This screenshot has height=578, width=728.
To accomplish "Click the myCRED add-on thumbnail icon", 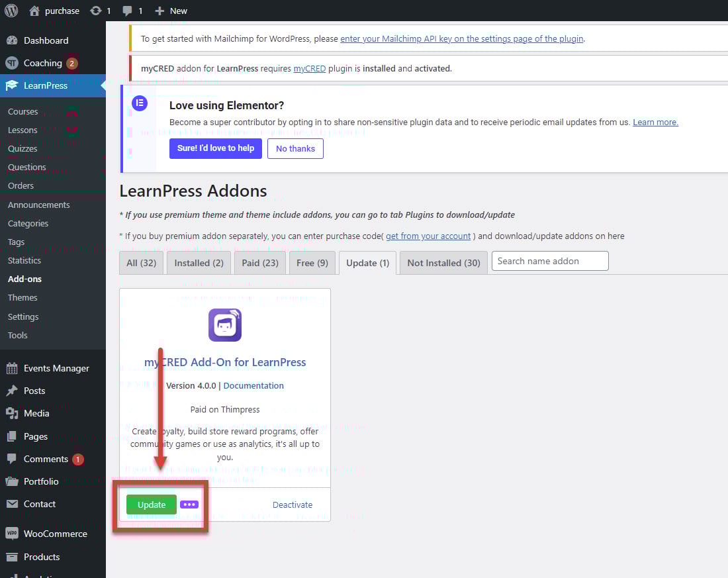I will [x=225, y=325].
